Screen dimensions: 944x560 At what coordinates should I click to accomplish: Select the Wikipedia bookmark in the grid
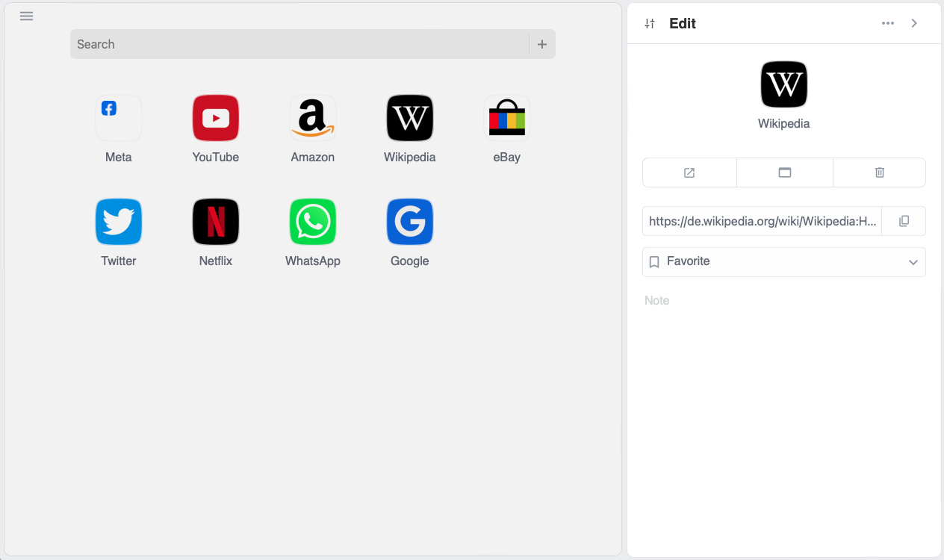(x=410, y=118)
